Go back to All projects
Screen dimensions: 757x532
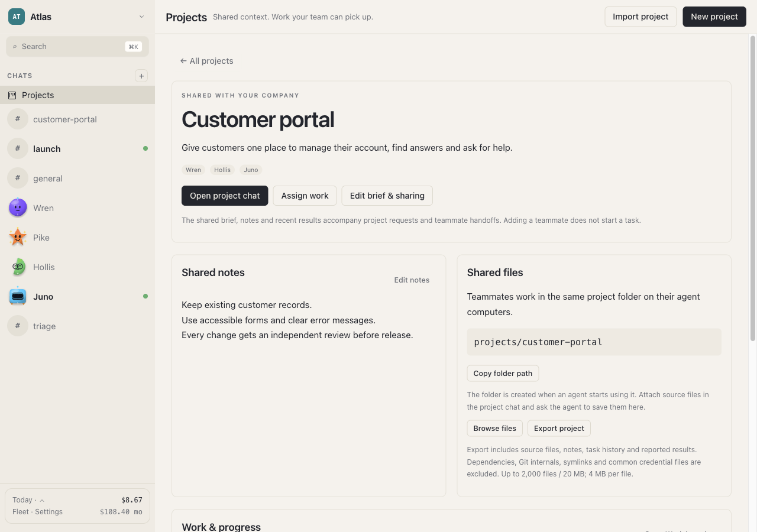pos(207,61)
